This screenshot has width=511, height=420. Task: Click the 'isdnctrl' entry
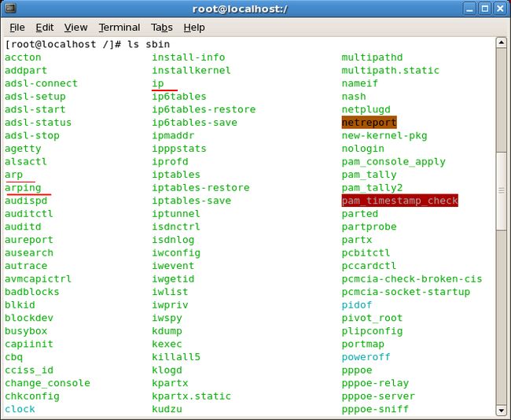[x=176, y=227]
